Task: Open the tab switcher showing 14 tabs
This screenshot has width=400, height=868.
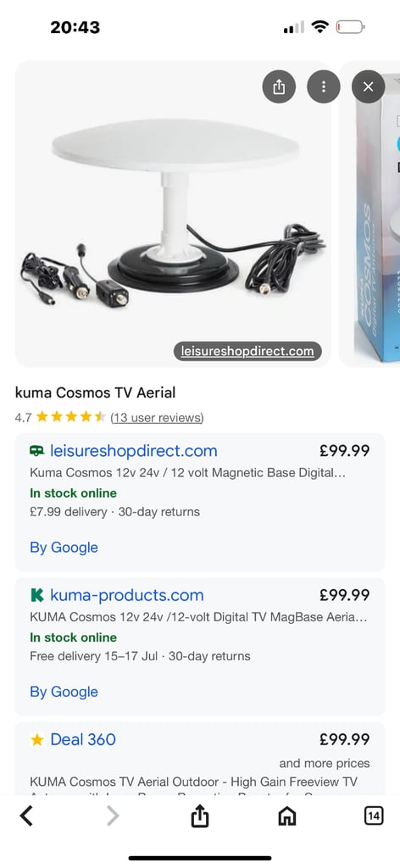Action: point(374,815)
